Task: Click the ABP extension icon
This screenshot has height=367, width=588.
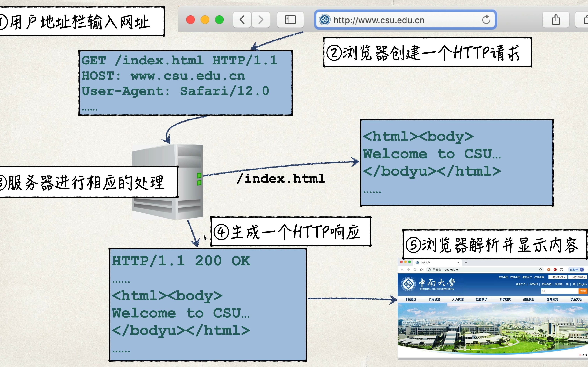Action: (x=555, y=270)
